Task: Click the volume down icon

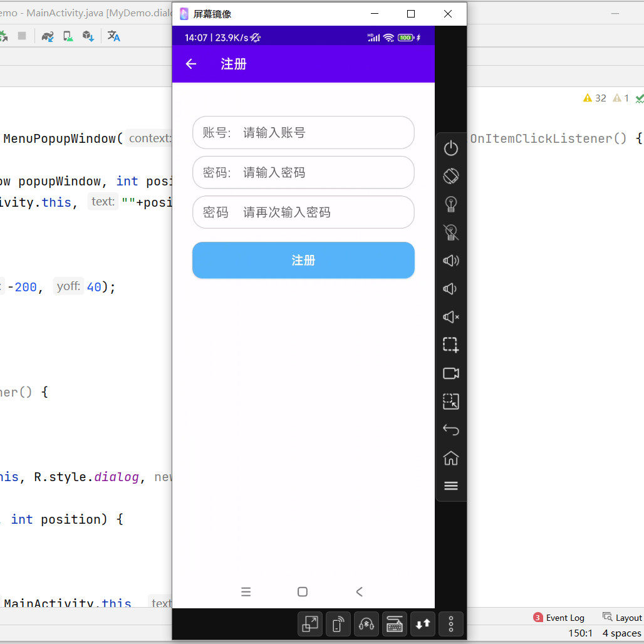Action: 450,289
